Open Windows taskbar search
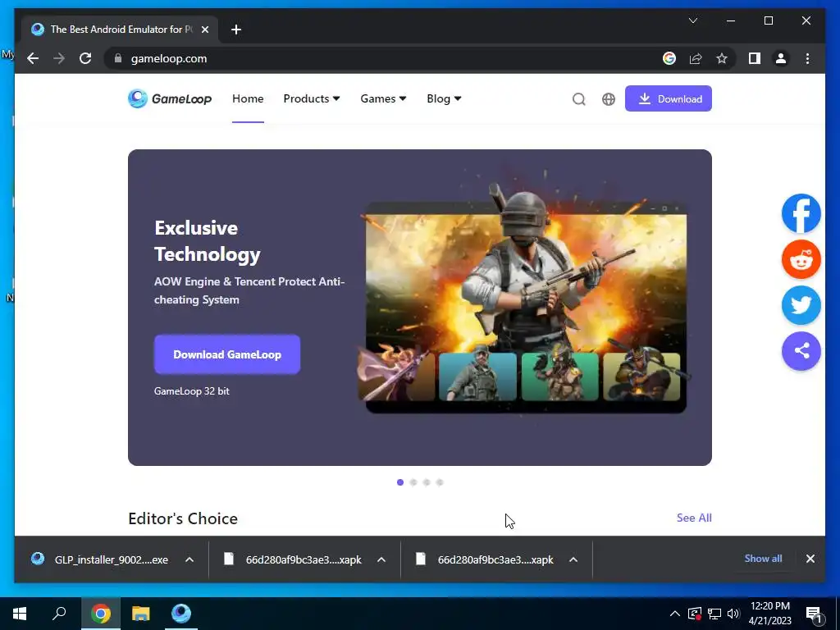 pyautogui.click(x=59, y=614)
